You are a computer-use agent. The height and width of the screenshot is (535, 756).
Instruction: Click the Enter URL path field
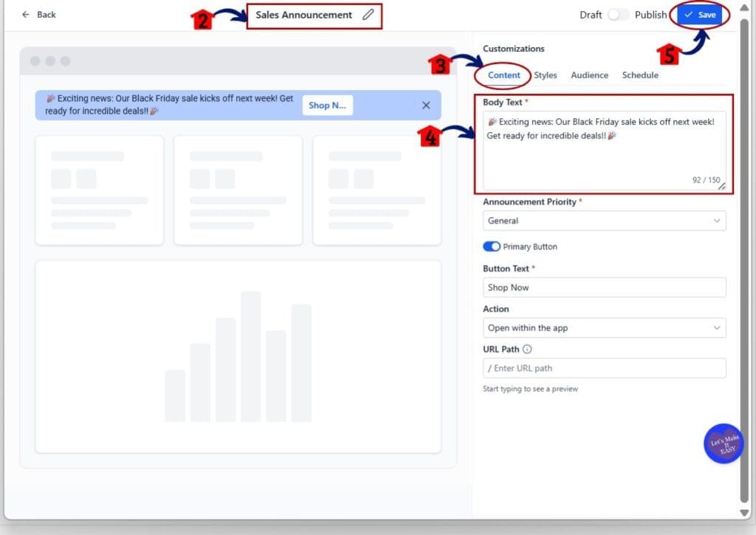(604, 368)
